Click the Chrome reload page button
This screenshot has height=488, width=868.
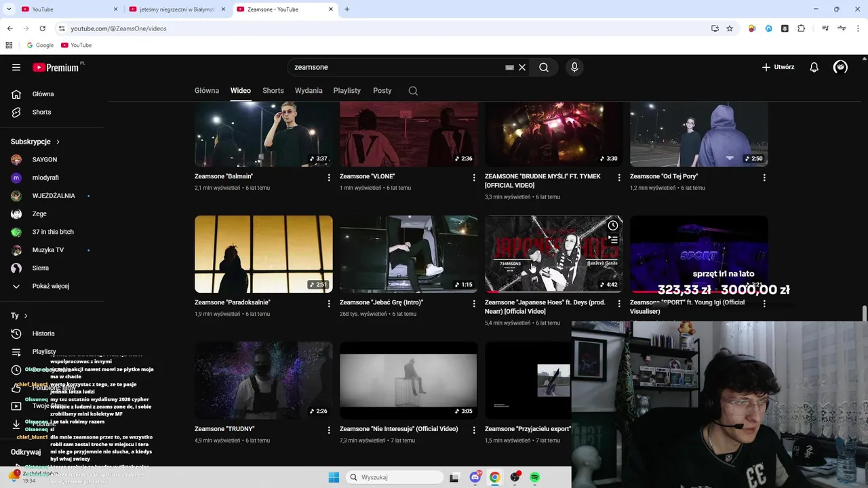42,28
